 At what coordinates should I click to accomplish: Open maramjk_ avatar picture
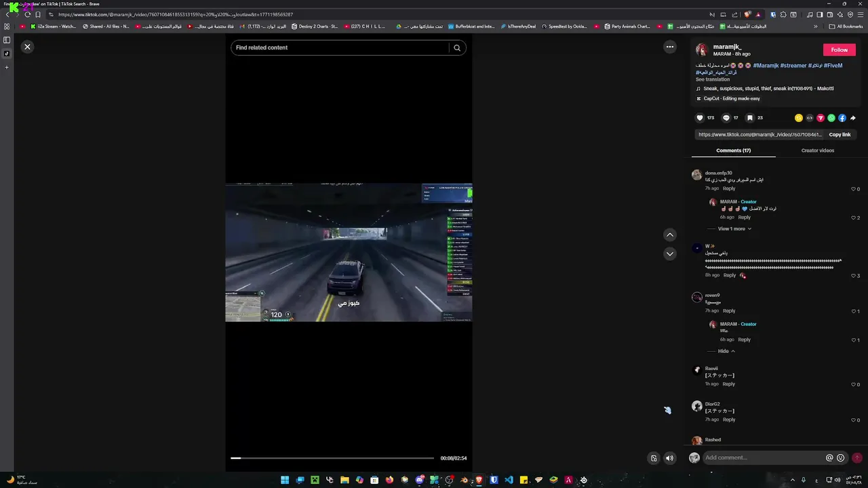[x=702, y=49]
